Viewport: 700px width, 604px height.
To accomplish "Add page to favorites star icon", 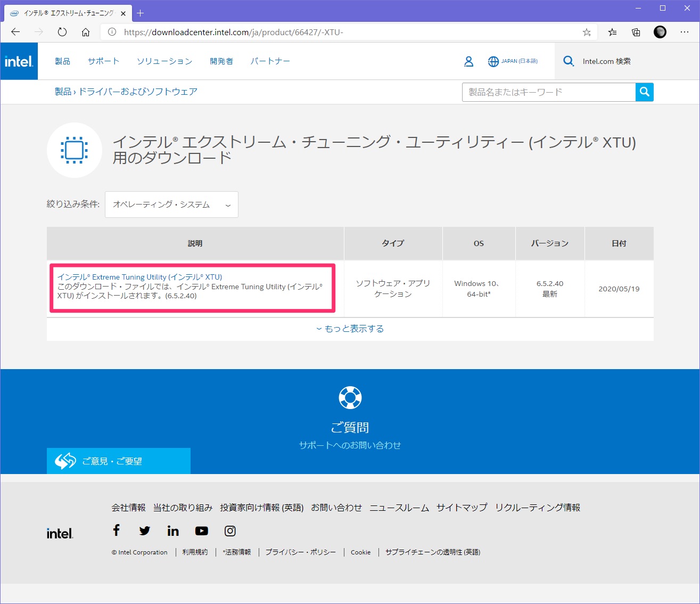I will [x=587, y=32].
